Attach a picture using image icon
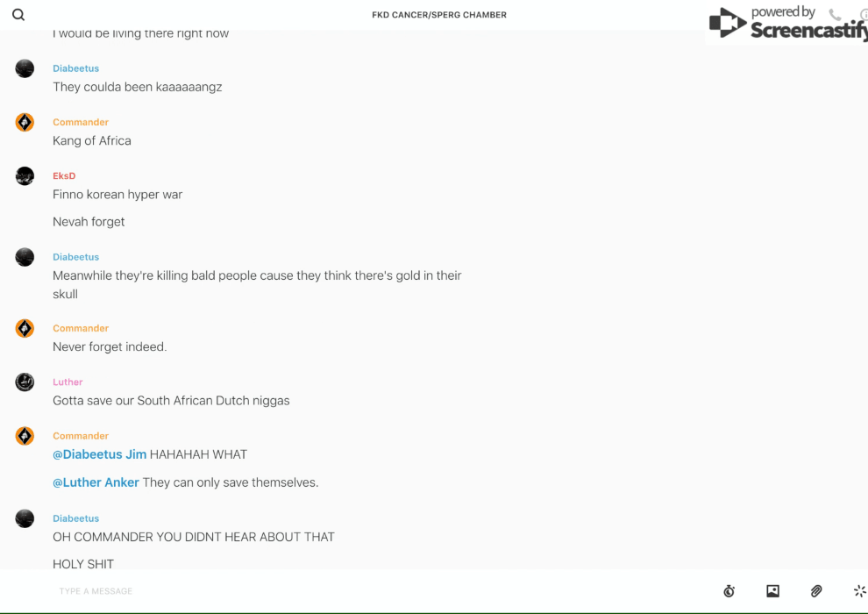 click(x=772, y=591)
